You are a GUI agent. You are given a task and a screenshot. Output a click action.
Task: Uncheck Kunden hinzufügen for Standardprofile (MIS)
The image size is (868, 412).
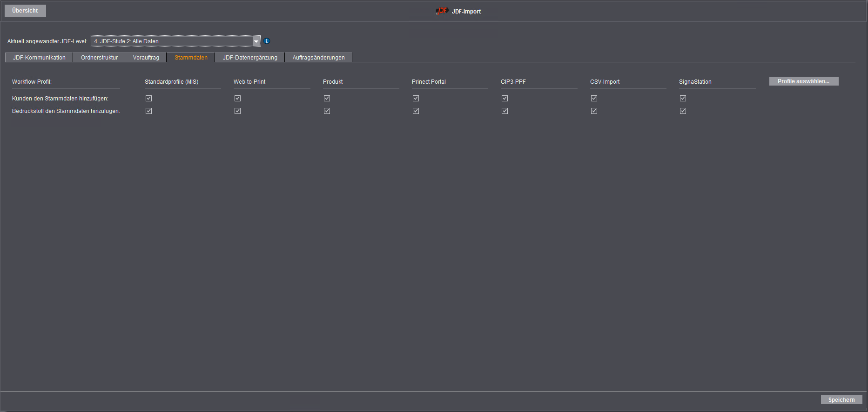[x=149, y=99]
